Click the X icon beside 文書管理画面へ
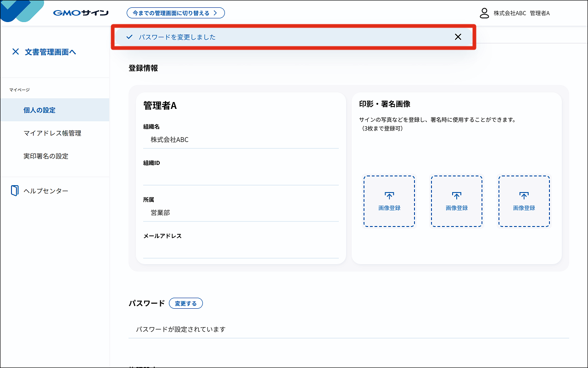Screen dimensions: 588x368 click(16, 52)
